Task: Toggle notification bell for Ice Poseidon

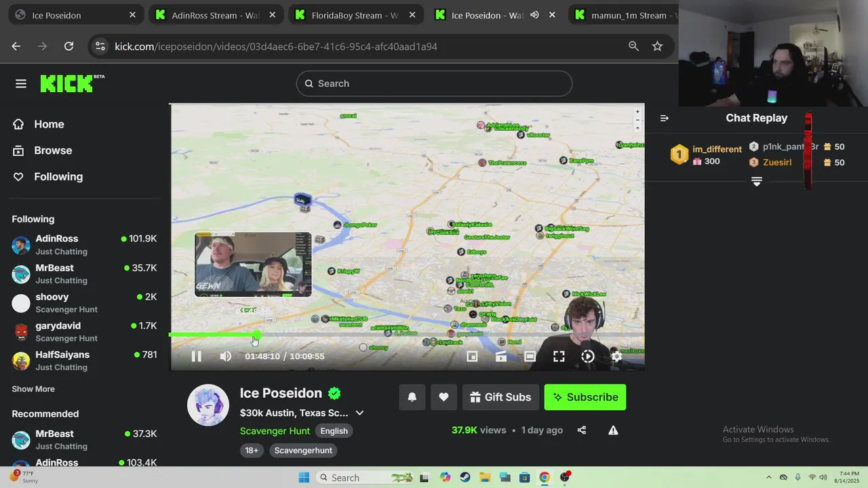Action: 412,397
